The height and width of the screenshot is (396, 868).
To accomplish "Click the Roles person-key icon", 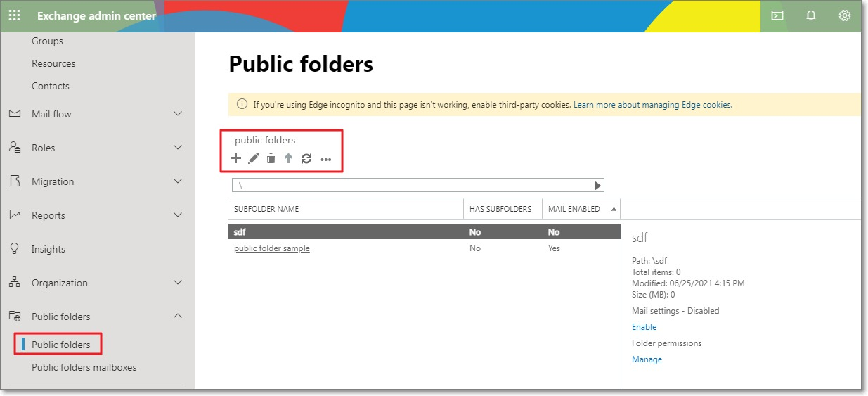I will 15,148.
